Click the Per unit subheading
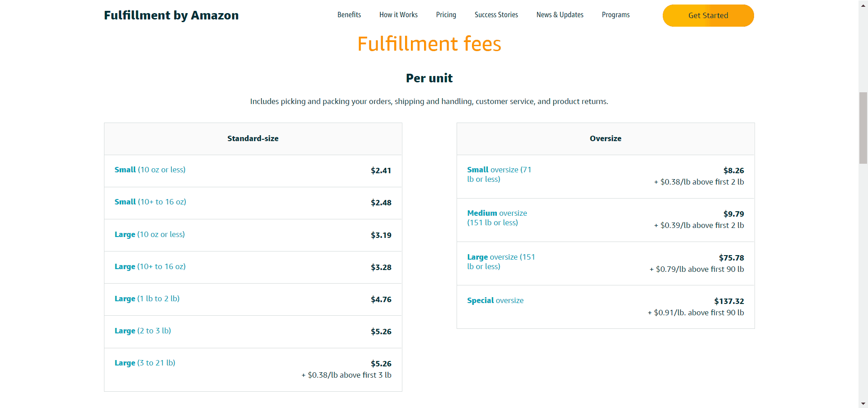The image size is (868, 408). click(429, 78)
